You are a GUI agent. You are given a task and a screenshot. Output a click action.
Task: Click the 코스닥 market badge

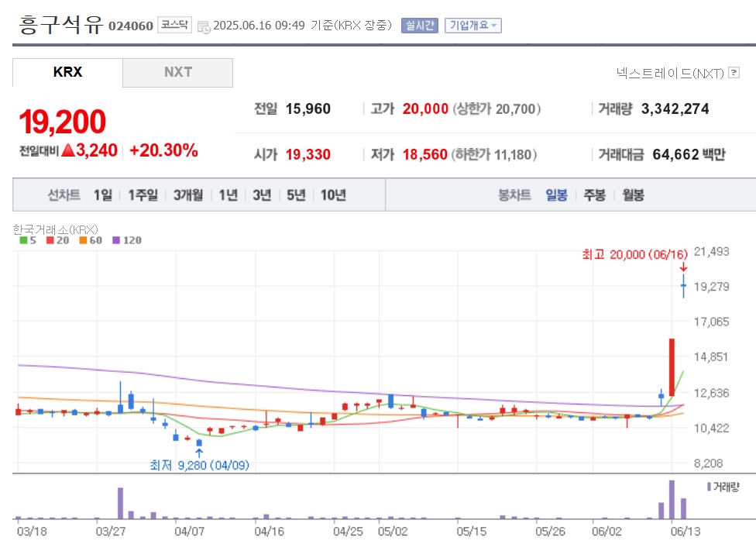pyautogui.click(x=174, y=25)
